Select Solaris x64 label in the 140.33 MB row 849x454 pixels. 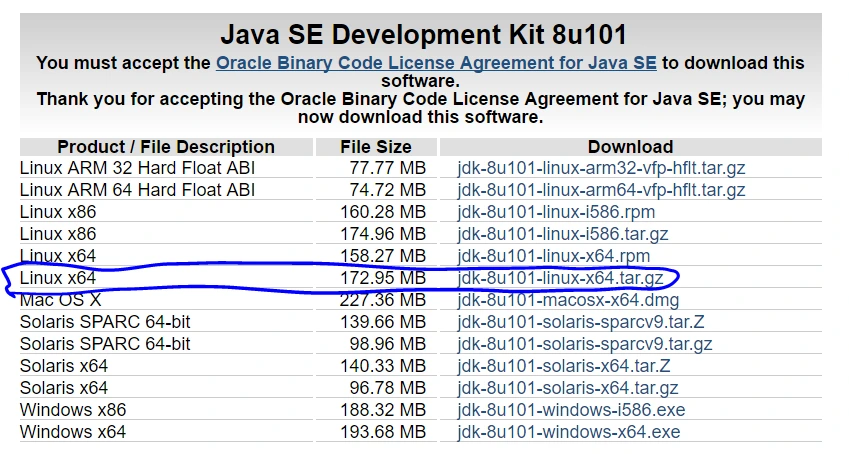tap(64, 366)
